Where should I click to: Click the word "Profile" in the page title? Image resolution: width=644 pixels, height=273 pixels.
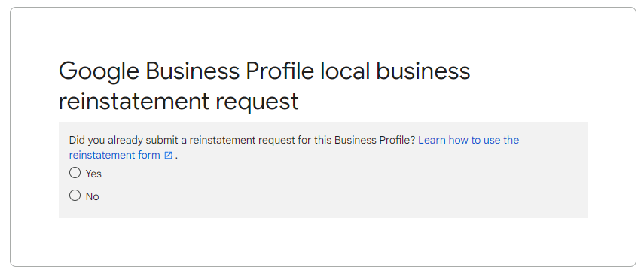(x=280, y=71)
